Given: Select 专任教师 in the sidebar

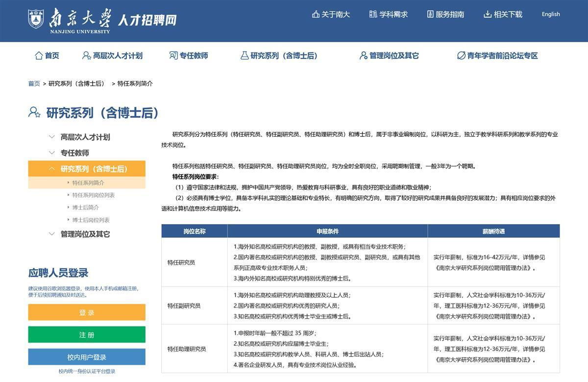Looking at the screenshot, I should (x=75, y=153).
